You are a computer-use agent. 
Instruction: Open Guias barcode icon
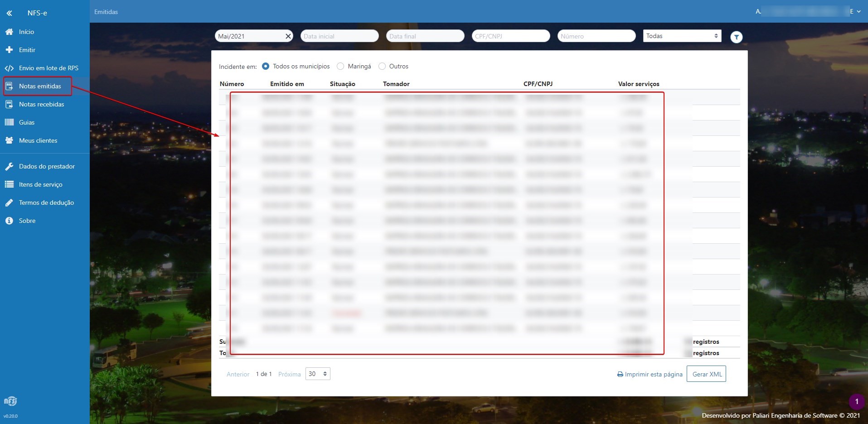pyautogui.click(x=9, y=122)
